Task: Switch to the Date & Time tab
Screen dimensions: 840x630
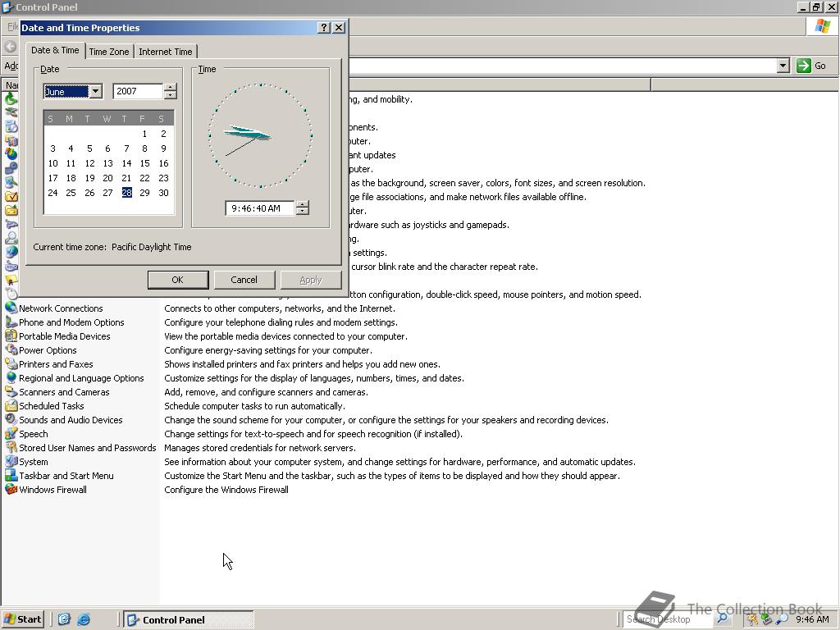Action: tap(55, 50)
